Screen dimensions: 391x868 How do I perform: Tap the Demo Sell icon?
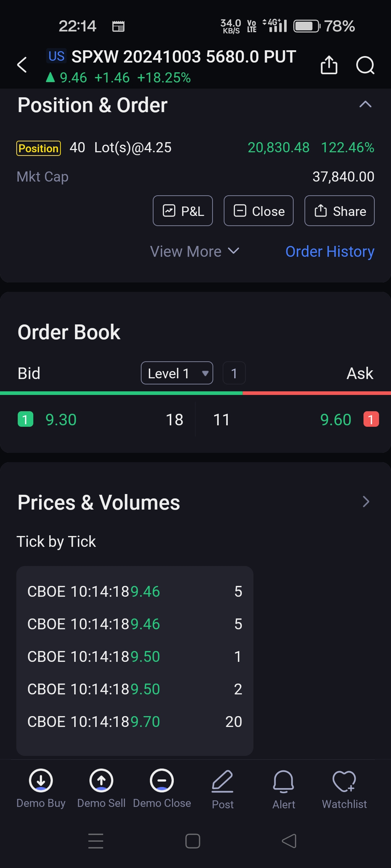(101, 781)
